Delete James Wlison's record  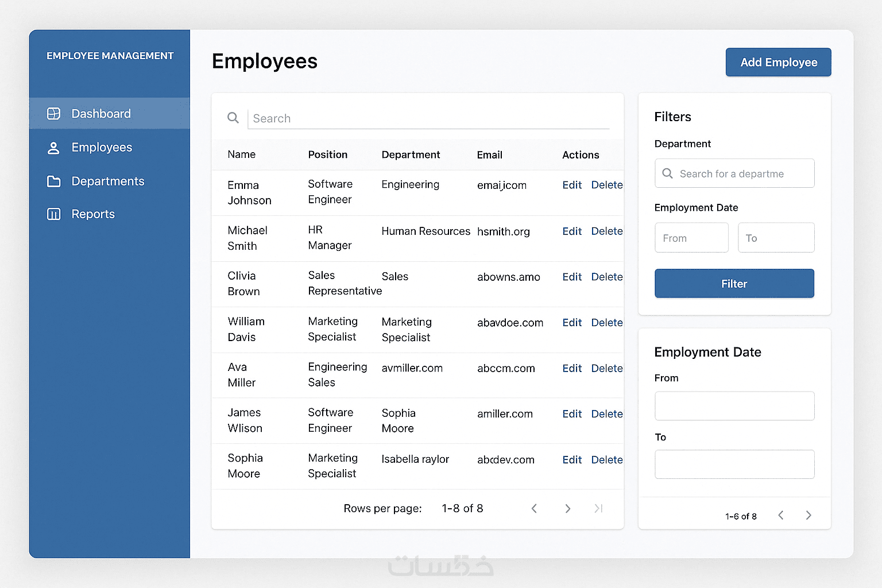tap(607, 414)
